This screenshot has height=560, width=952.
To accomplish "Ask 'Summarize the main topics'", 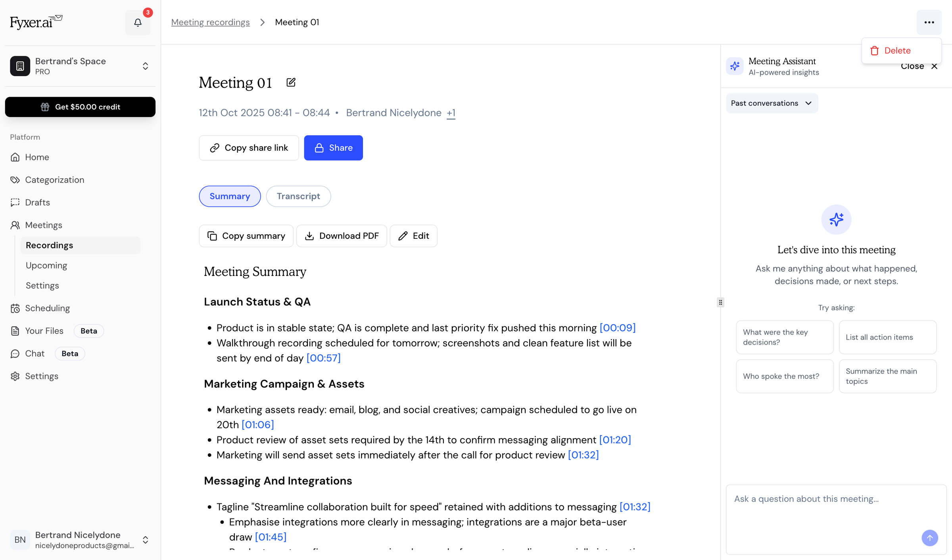I will [888, 376].
